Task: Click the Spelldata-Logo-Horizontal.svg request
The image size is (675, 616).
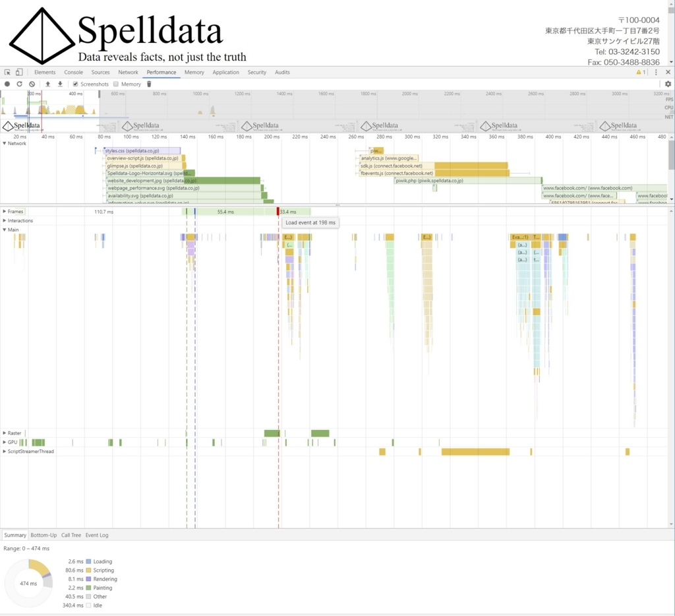Action: coord(151,173)
